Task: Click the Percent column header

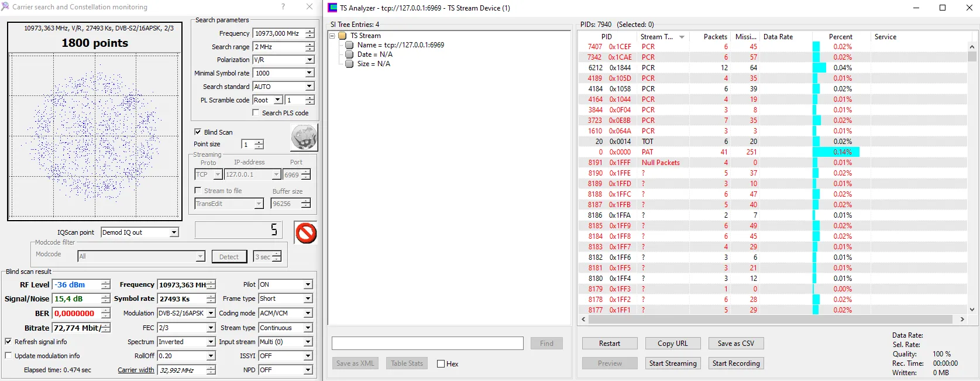Action: tap(840, 37)
